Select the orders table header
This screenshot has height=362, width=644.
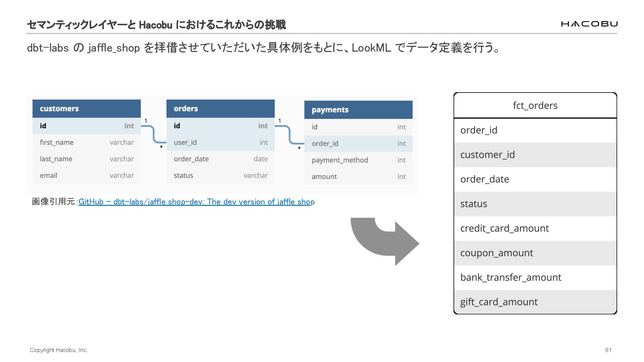220,109
